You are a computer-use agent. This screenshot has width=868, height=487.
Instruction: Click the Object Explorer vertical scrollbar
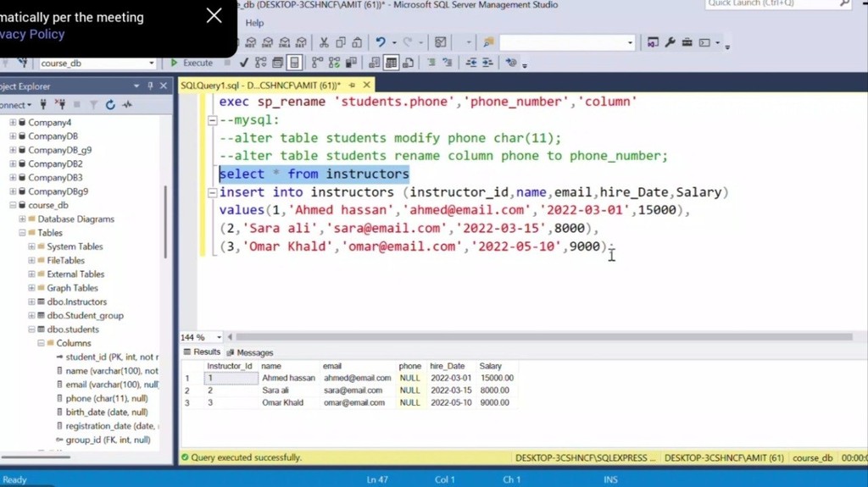(165, 221)
